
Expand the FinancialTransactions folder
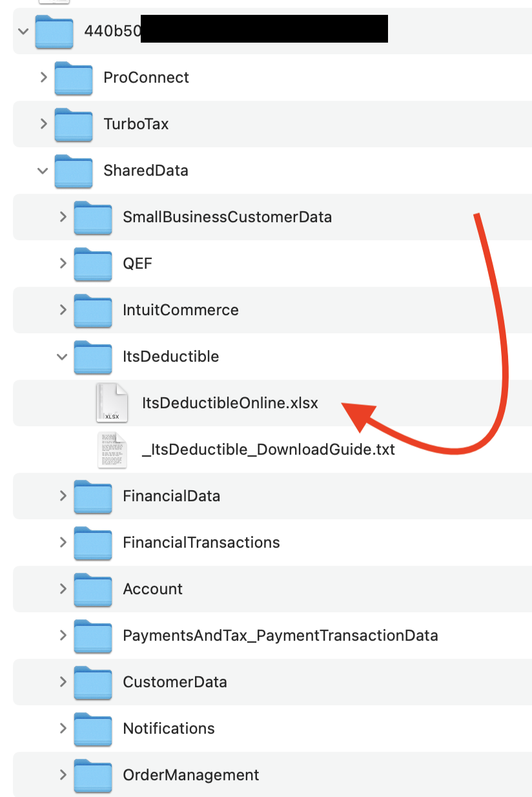click(63, 543)
